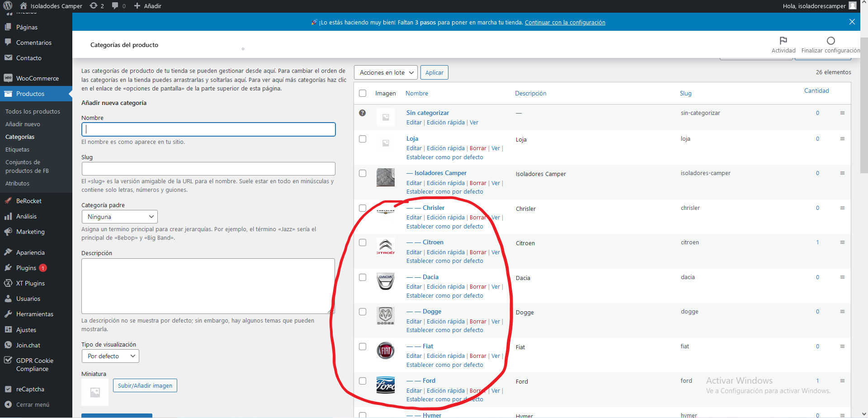868x418 pixels.
Task: Sort the table by Nombre
Action: (x=417, y=93)
